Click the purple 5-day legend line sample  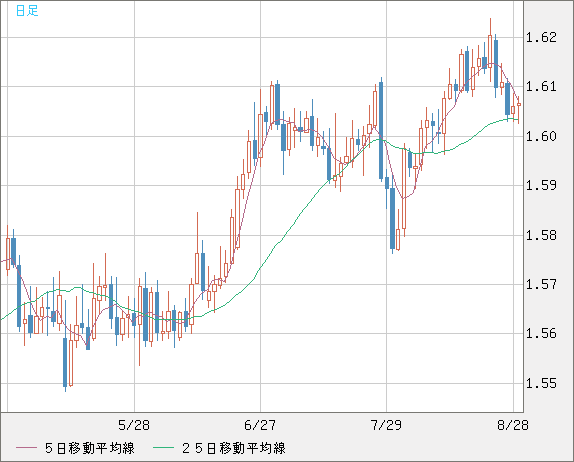tap(26, 448)
